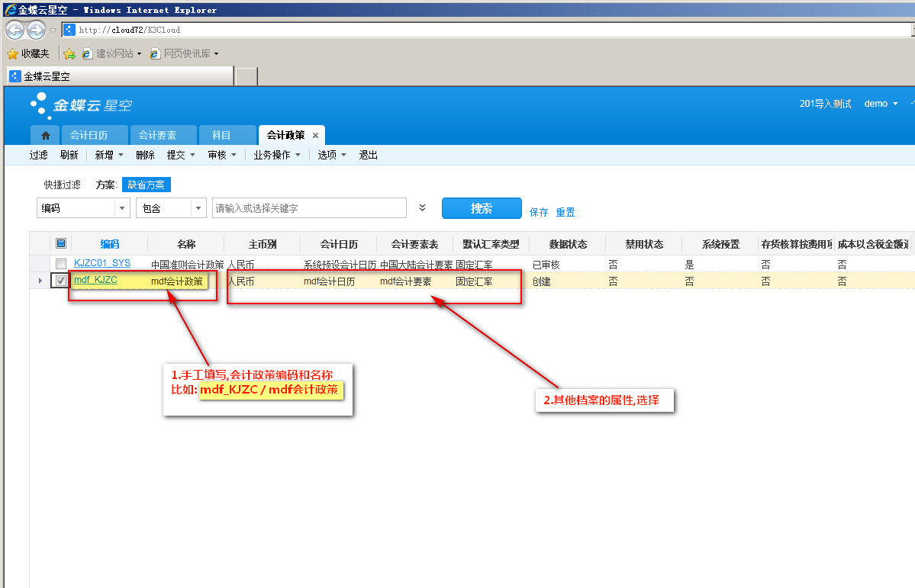The width and height of the screenshot is (915, 588).
Task: Open a new browser tab
Action: [x=246, y=76]
